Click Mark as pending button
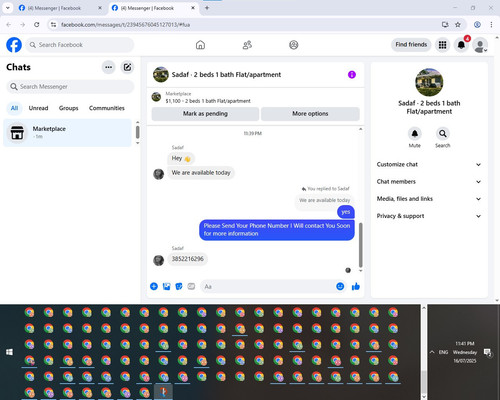 click(x=205, y=114)
